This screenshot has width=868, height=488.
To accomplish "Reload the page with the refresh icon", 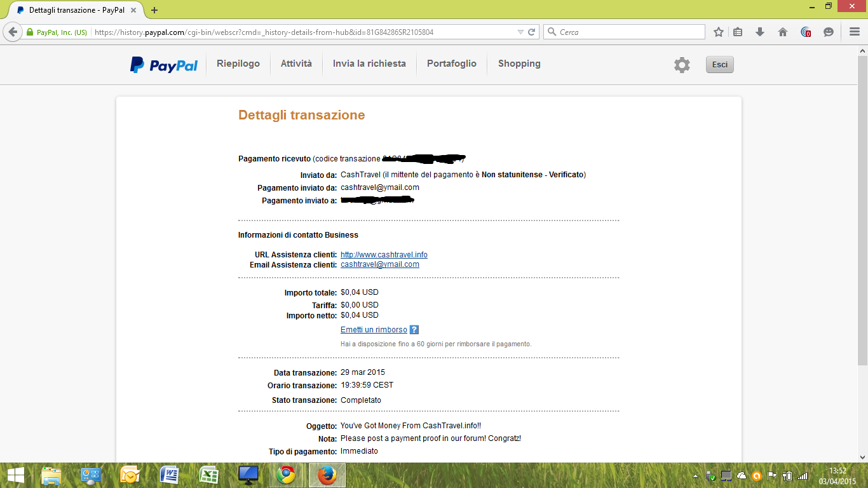I will click(532, 32).
